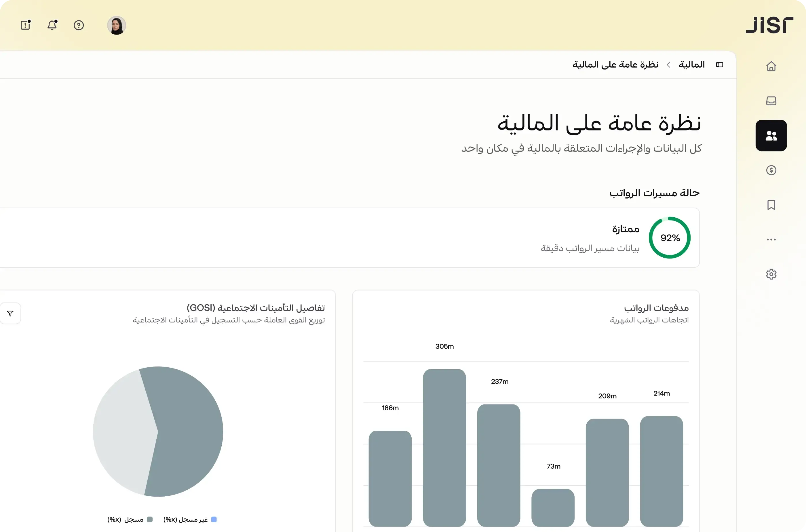Click card title مدفوعات الرواتب
The height and width of the screenshot is (532, 806).
click(656, 308)
